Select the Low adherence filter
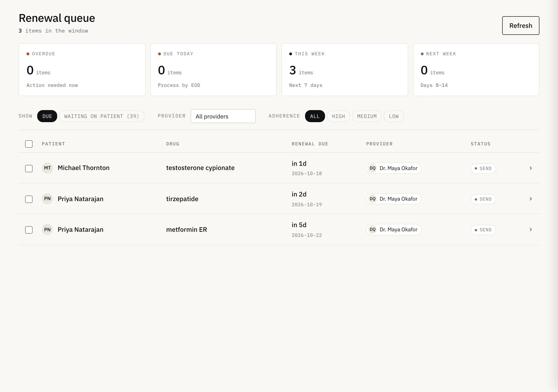558x392 pixels. point(394,116)
